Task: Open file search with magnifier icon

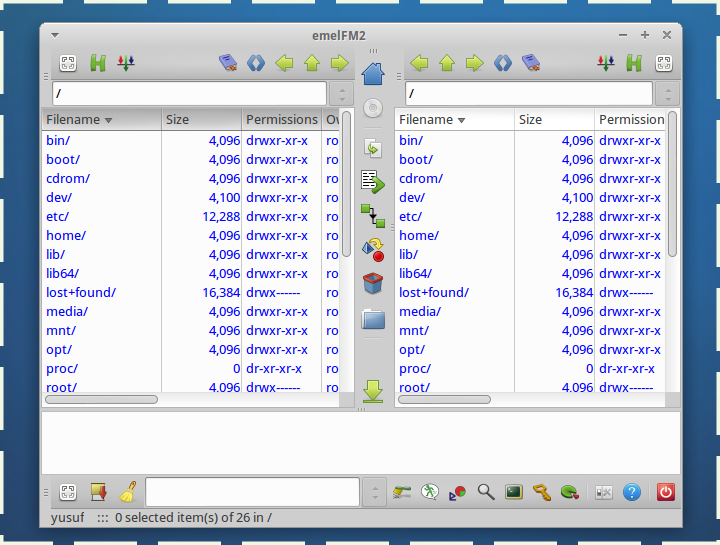Action: tap(486, 492)
